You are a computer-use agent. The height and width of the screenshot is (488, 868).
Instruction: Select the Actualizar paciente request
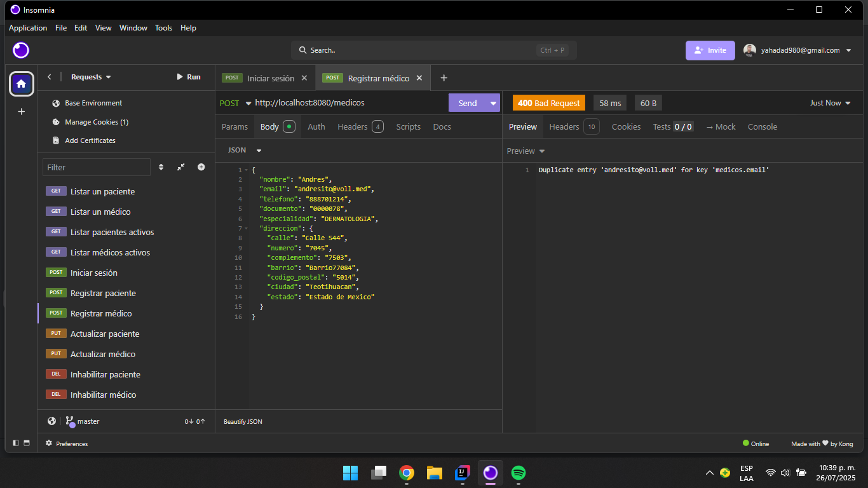[x=126, y=334]
